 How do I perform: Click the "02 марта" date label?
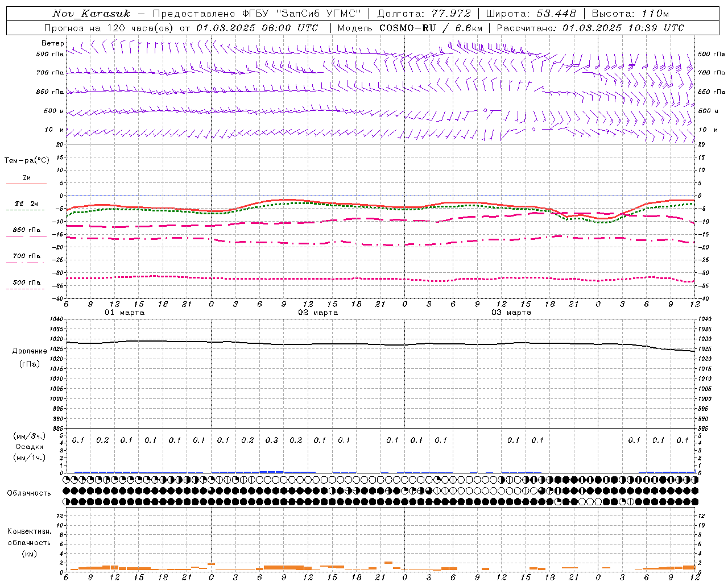(318, 313)
